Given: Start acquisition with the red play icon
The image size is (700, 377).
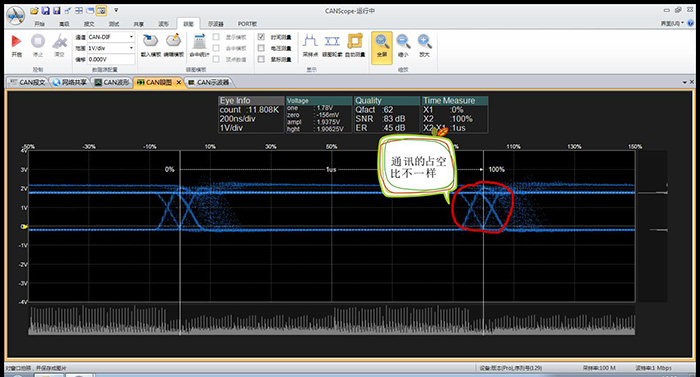Looking at the screenshot, I should point(16,42).
